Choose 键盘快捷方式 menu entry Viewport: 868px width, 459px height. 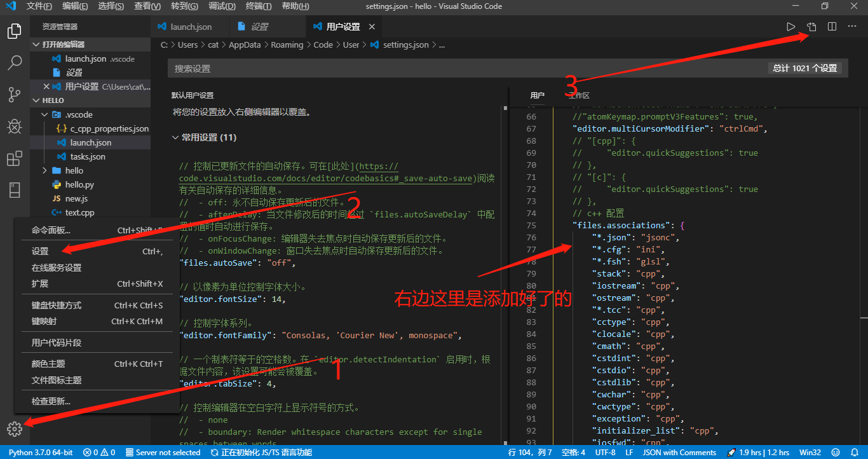point(97,305)
